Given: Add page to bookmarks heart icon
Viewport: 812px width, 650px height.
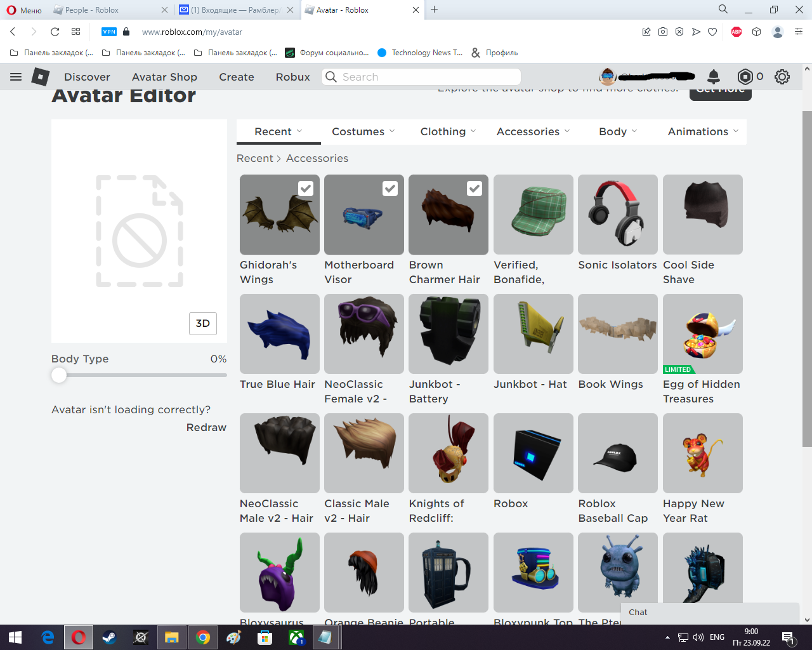Looking at the screenshot, I should 712,32.
